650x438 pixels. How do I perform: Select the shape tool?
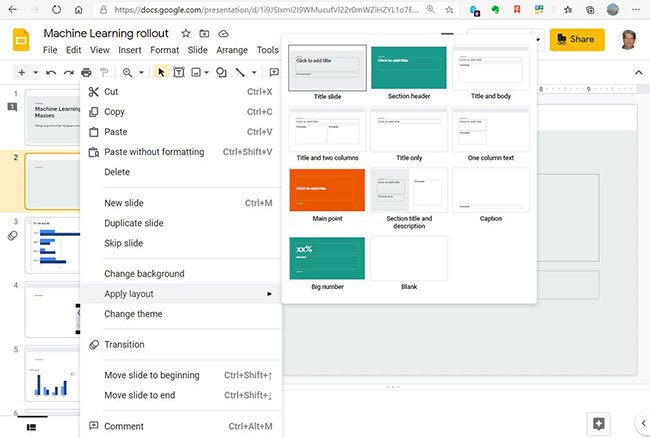point(221,73)
